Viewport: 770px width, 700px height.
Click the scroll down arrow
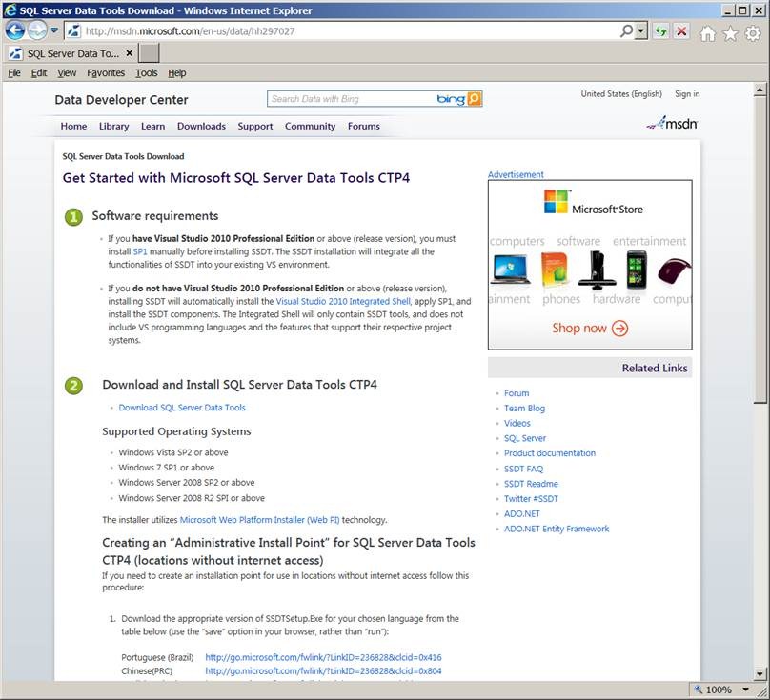(760, 673)
